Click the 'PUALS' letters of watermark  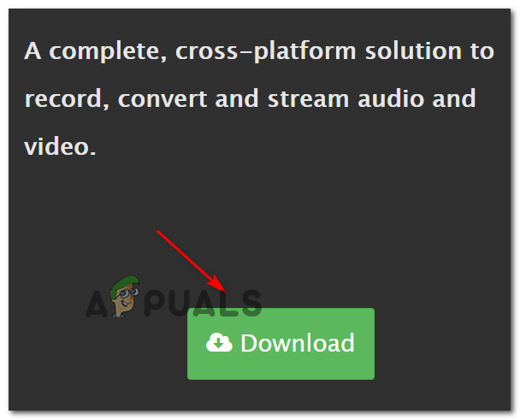[x=203, y=303]
